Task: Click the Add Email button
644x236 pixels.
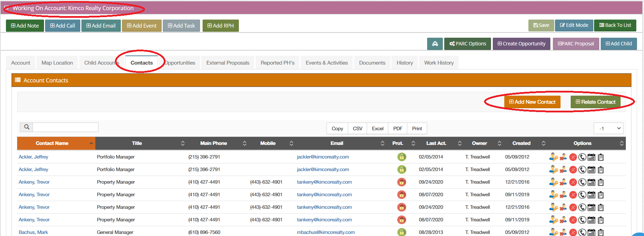Action: click(x=101, y=25)
